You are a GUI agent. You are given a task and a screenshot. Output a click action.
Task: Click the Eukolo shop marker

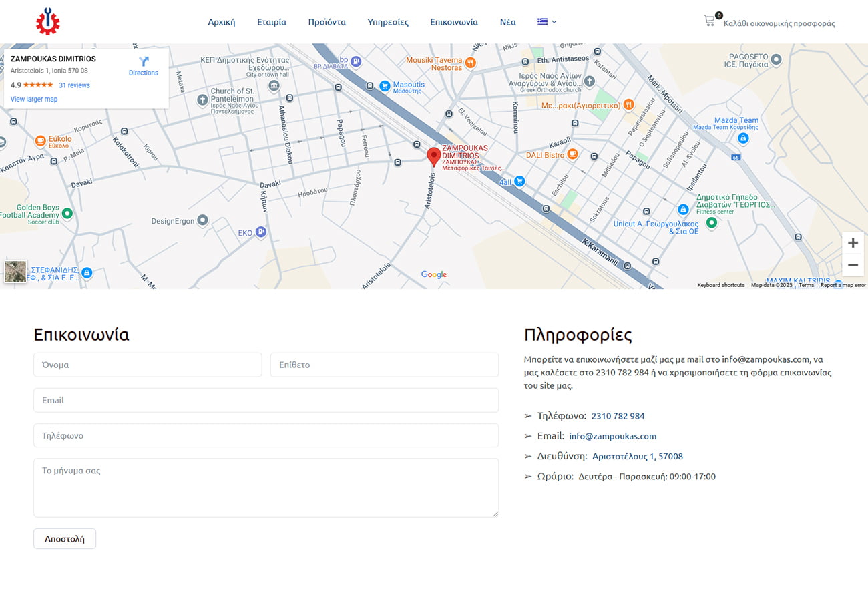pos(40,140)
